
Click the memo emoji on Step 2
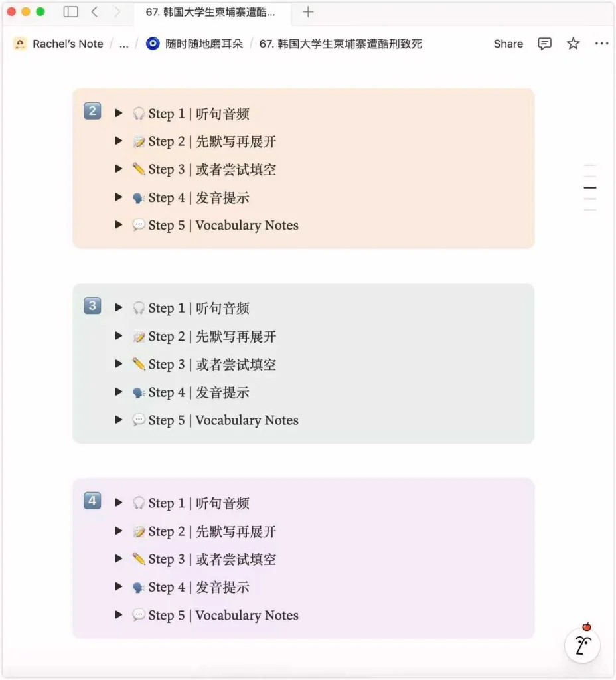(138, 141)
